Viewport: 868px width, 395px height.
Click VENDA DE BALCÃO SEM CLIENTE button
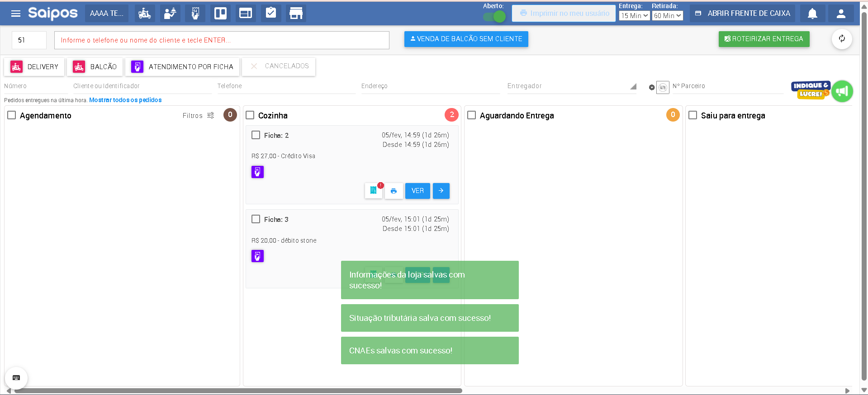click(466, 39)
